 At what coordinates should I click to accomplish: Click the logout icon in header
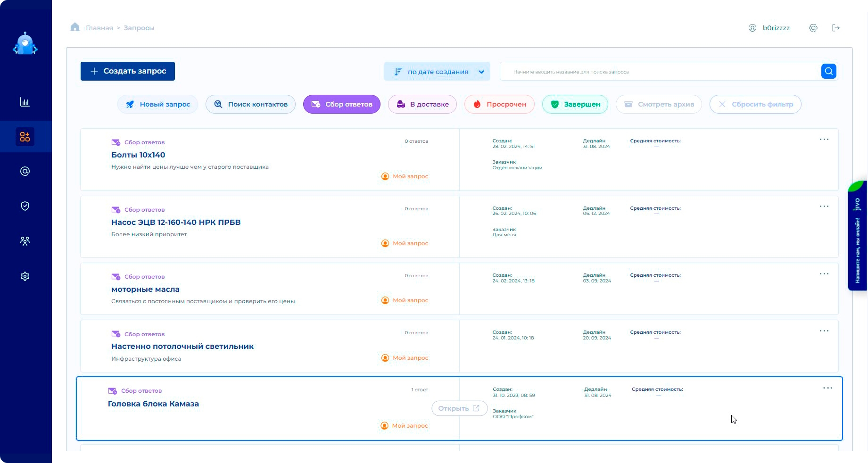[x=836, y=28]
